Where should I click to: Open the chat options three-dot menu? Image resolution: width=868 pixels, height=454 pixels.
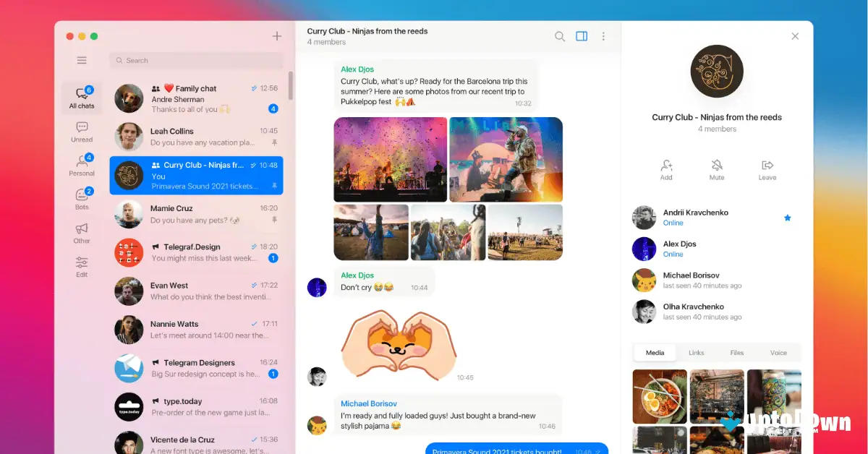tap(604, 35)
